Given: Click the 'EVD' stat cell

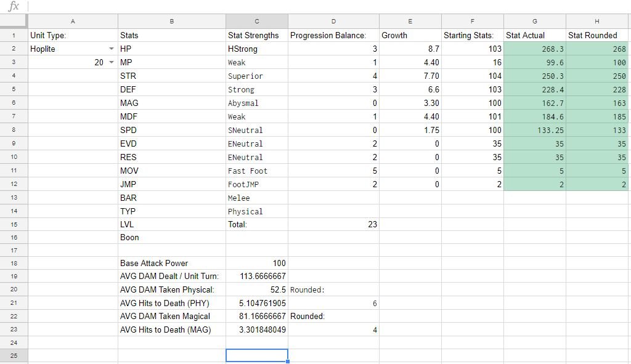Looking at the screenshot, I should click(x=172, y=144).
